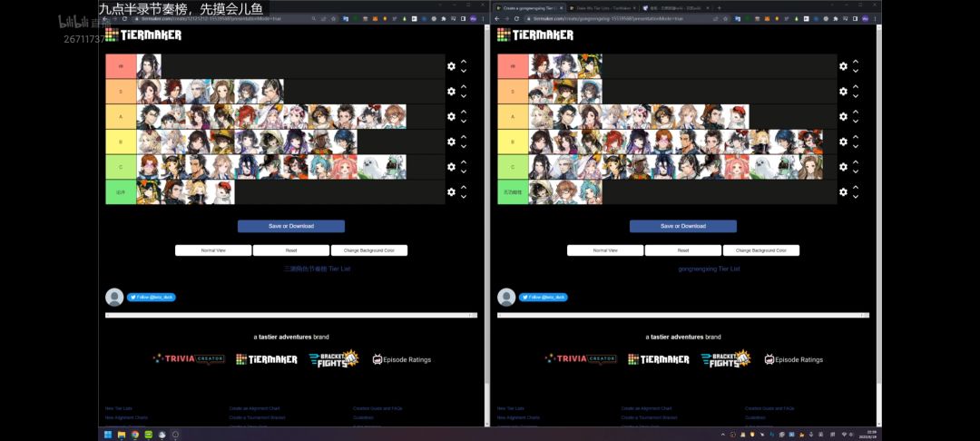This screenshot has width=980, height=441.
Task: Click the TierMaker logo in right window header
Action: point(535,35)
